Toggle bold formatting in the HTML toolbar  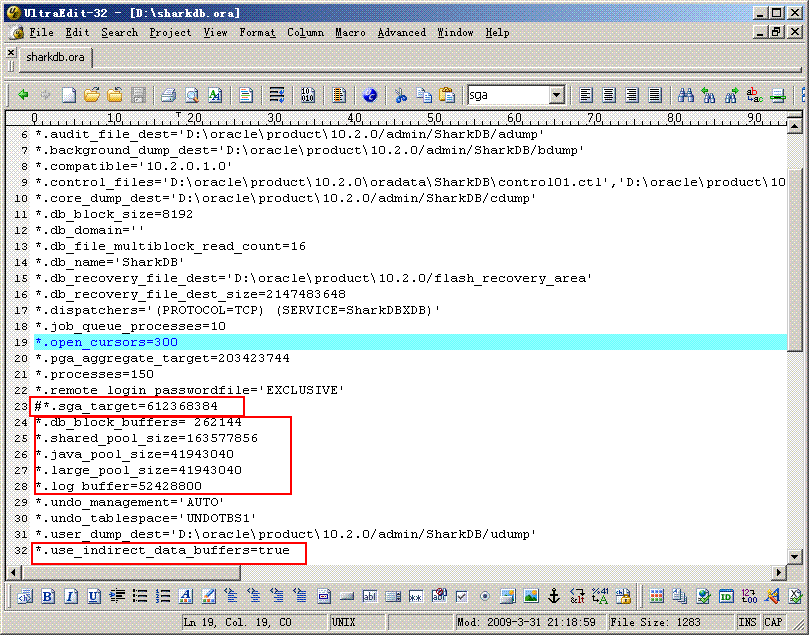click(x=46, y=596)
